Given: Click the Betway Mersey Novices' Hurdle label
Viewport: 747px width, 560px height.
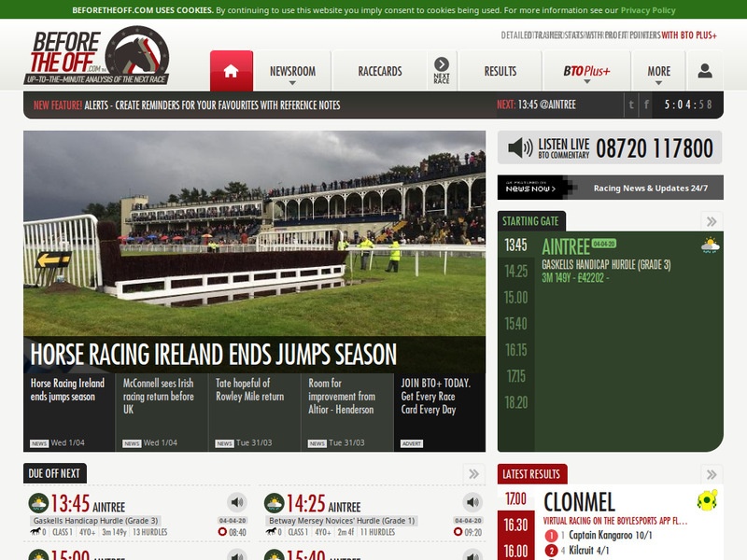Looking at the screenshot, I should [x=342, y=521].
